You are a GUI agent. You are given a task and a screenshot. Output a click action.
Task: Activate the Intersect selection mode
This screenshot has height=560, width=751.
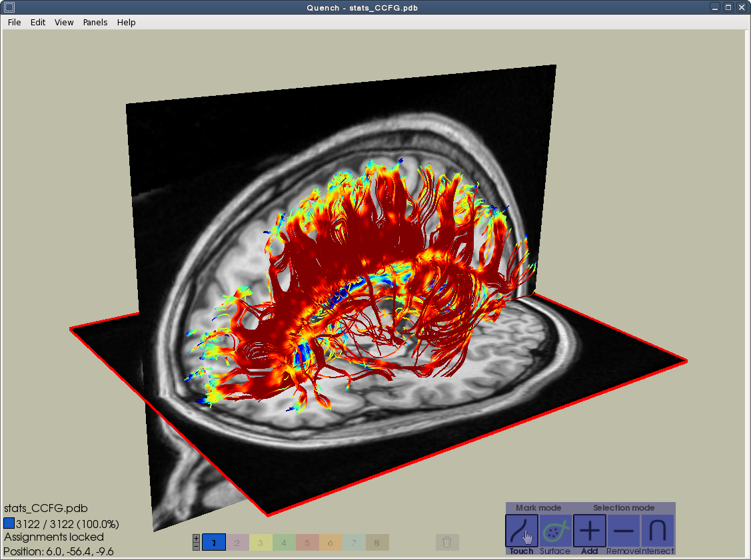pos(658,531)
